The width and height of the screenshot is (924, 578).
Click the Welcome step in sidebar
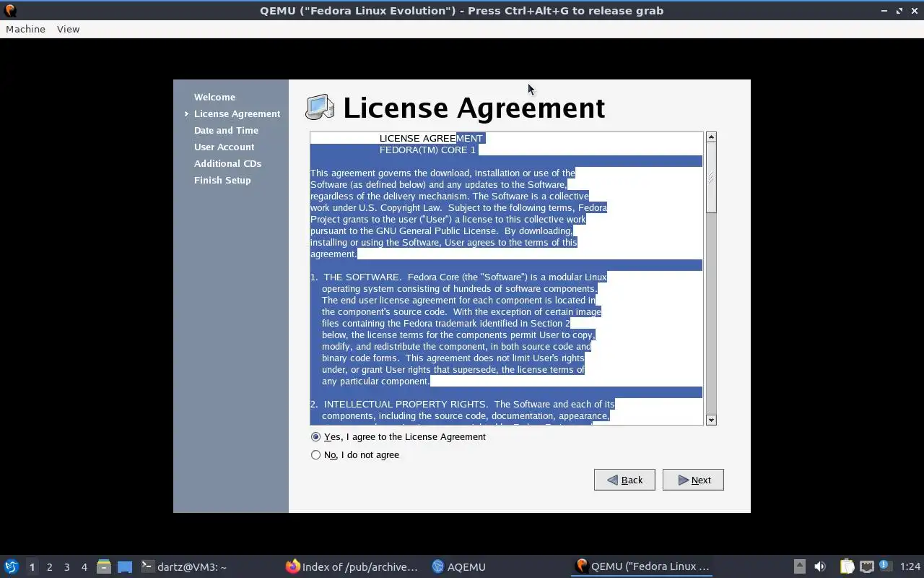click(214, 97)
